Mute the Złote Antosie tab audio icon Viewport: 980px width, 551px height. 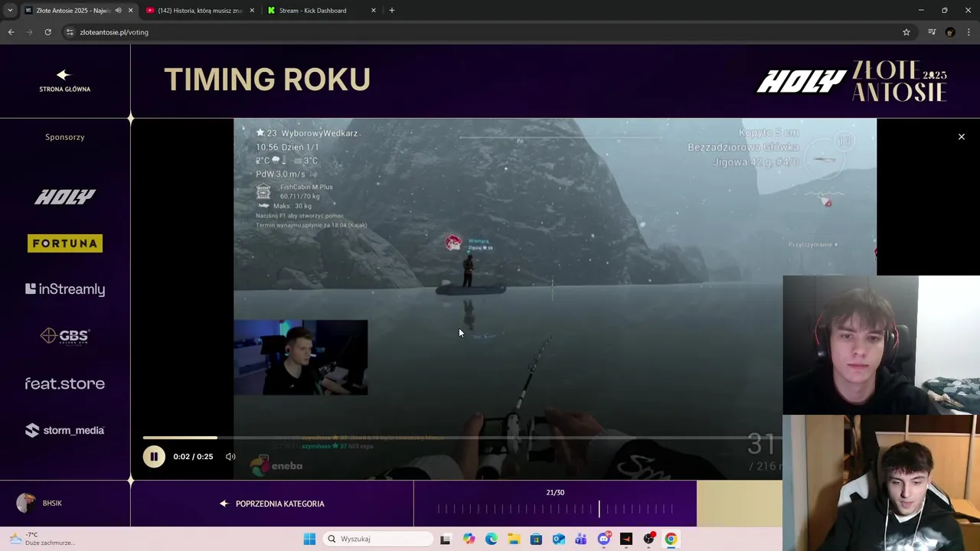(x=118, y=11)
